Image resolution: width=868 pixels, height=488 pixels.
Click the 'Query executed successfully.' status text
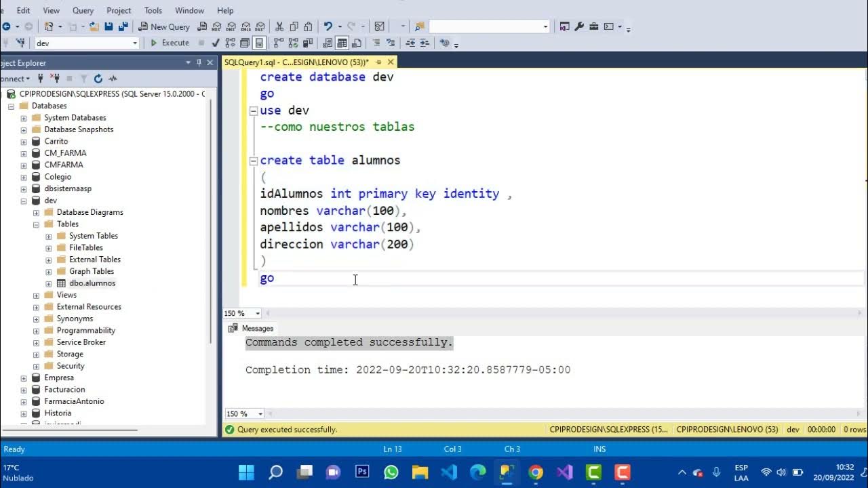pos(287,430)
